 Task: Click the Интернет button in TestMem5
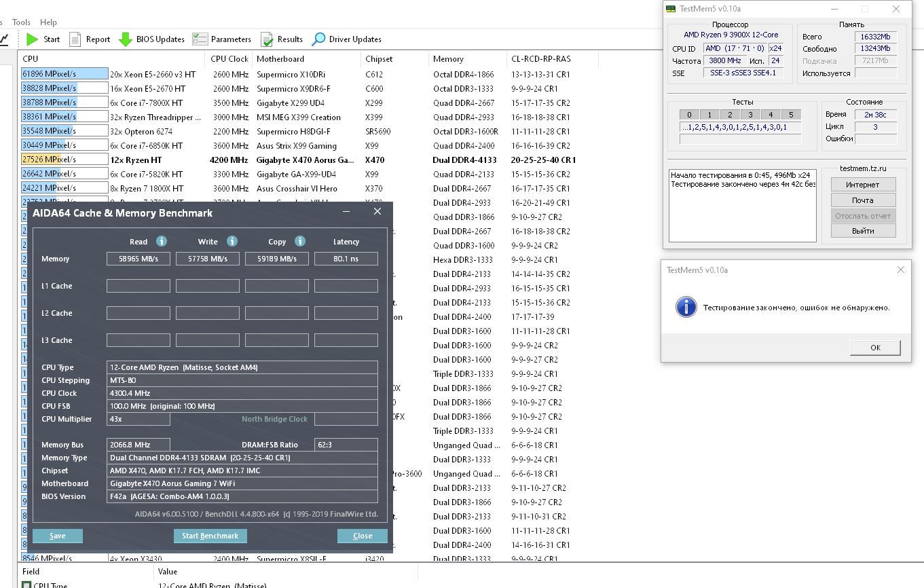[x=863, y=185]
